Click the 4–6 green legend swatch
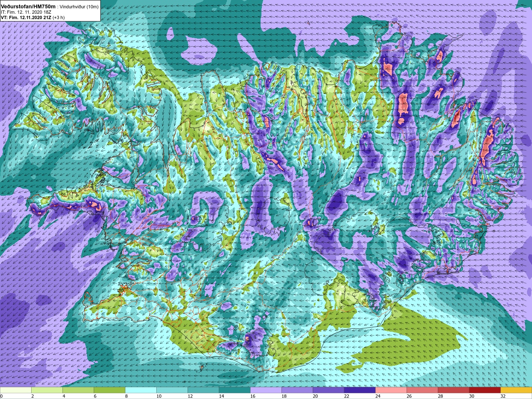 point(78,390)
